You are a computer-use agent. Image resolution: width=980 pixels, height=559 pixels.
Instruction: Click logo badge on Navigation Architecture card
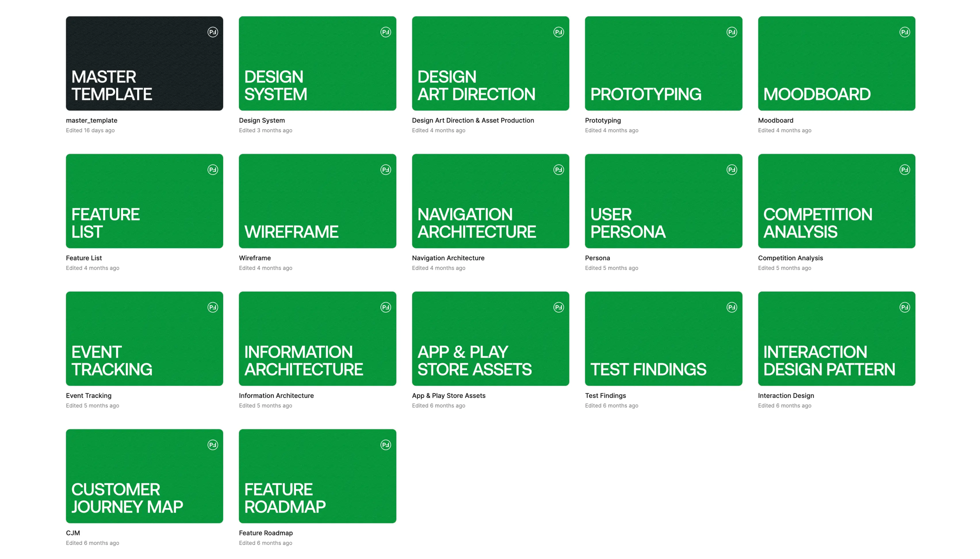(558, 170)
